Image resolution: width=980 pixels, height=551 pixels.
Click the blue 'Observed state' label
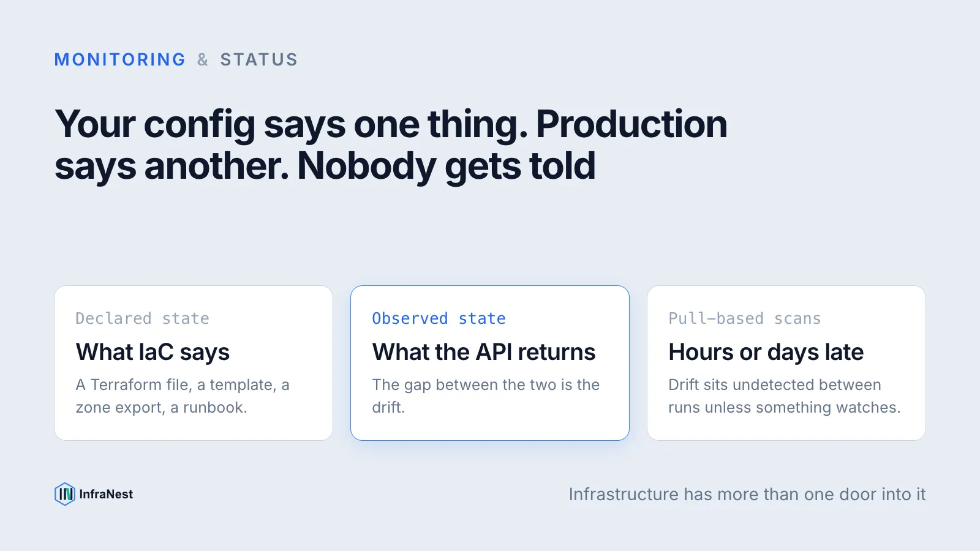439,318
